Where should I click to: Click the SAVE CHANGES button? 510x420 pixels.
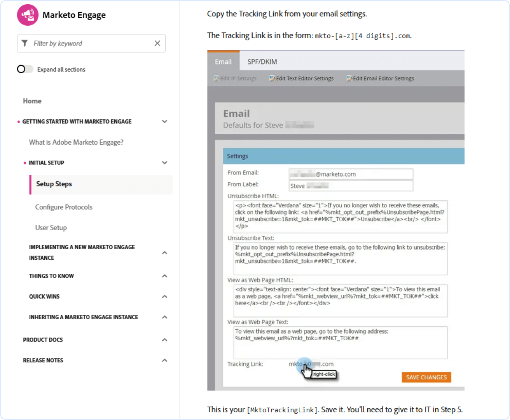(x=426, y=377)
